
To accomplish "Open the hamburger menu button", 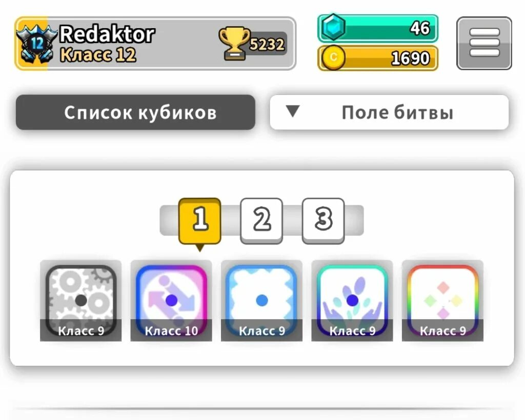I will (x=484, y=43).
